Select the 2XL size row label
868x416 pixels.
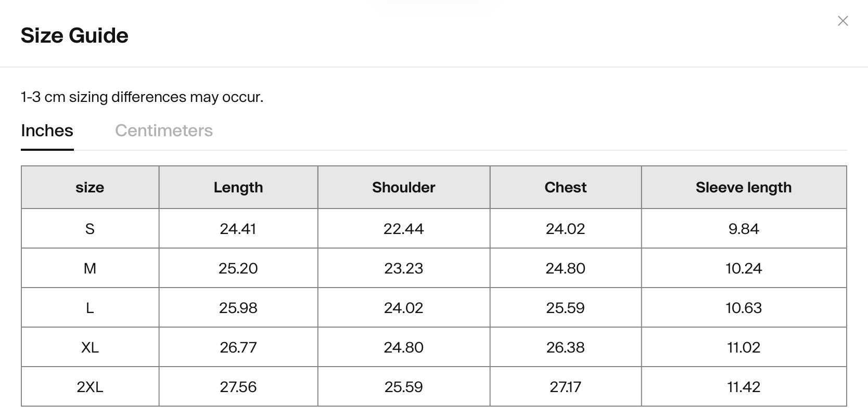(x=90, y=387)
